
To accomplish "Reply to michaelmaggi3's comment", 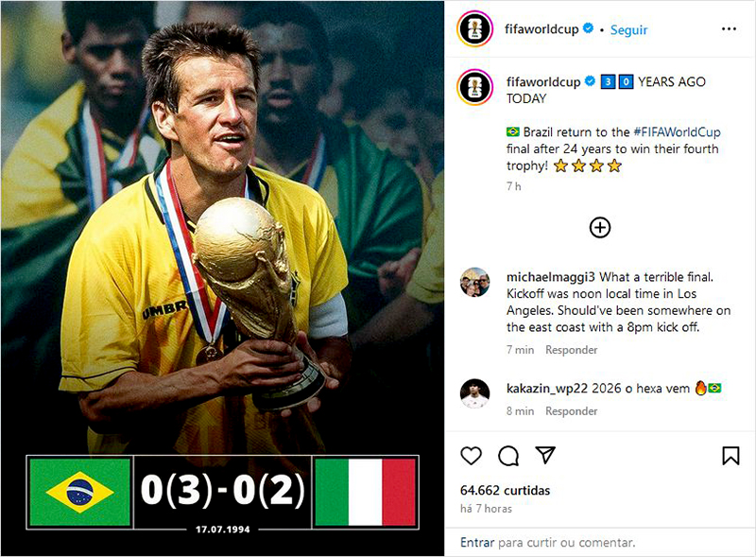I will point(571,350).
